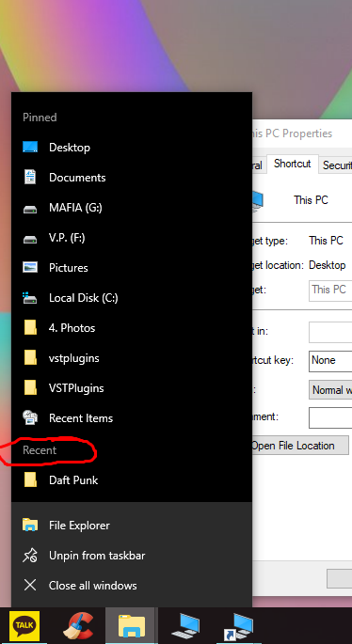The width and height of the screenshot is (352, 644).
Task: Select the Shortcut tab in This PC Properties
Action: pyautogui.click(x=293, y=164)
